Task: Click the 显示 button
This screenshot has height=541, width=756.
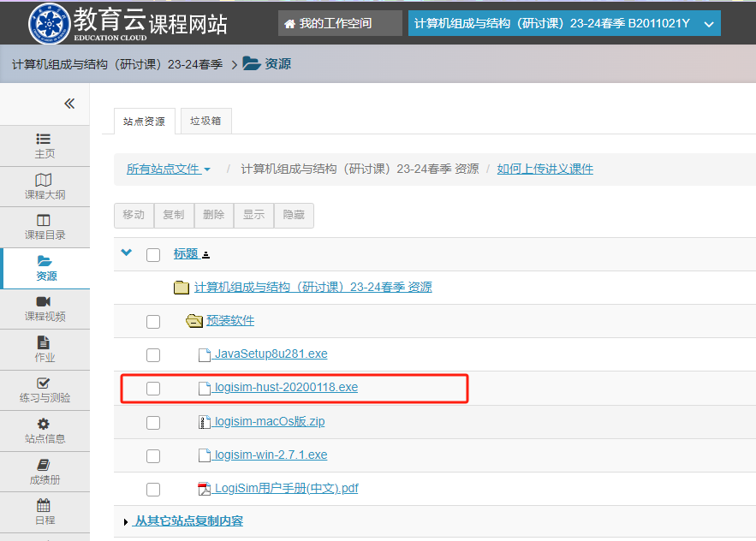Action: (254, 215)
